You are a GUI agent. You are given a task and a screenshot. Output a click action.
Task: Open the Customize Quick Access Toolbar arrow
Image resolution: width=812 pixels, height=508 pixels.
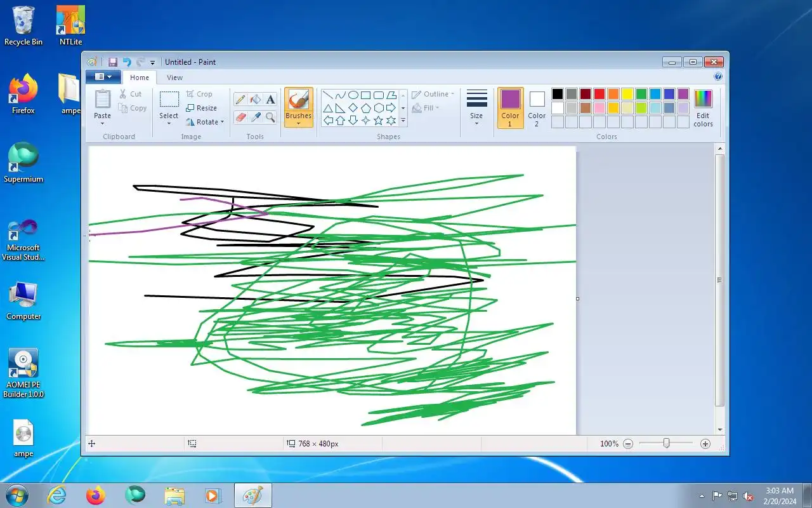[152, 63]
